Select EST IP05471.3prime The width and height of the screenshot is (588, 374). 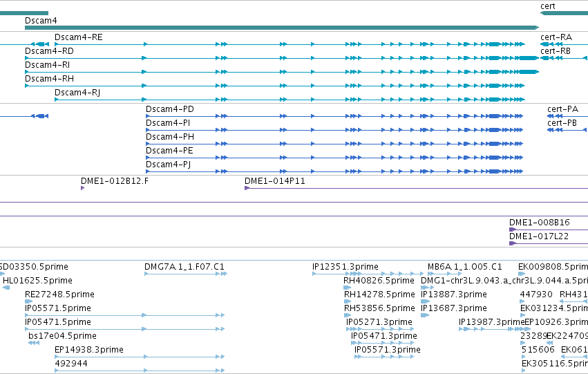[x=384, y=336]
